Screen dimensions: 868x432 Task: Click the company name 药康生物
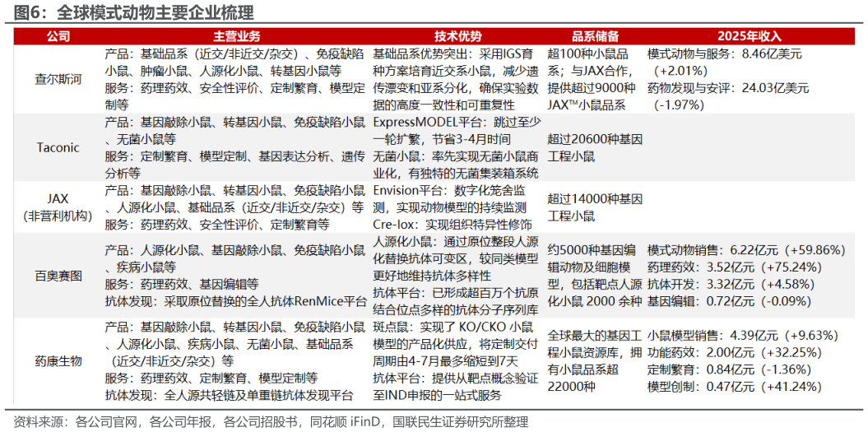(58, 361)
